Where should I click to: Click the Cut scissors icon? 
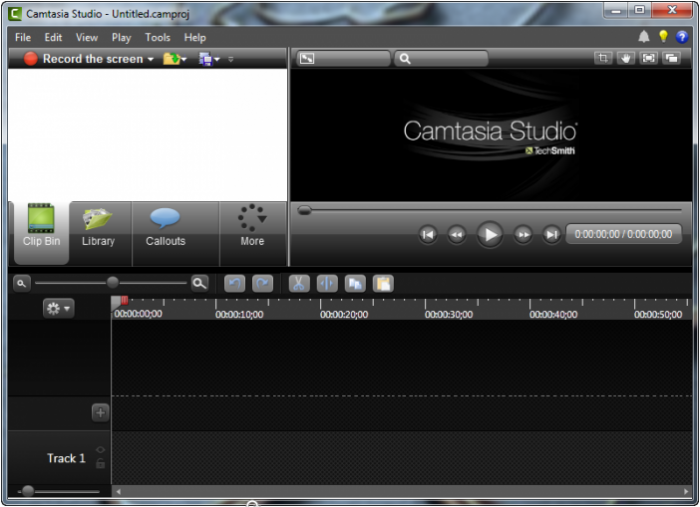(299, 283)
